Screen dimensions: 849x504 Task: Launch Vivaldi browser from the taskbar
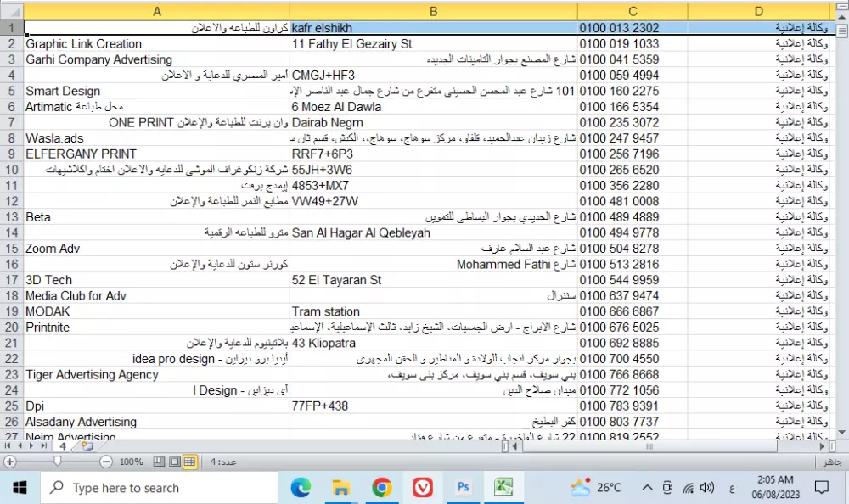[x=422, y=487]
